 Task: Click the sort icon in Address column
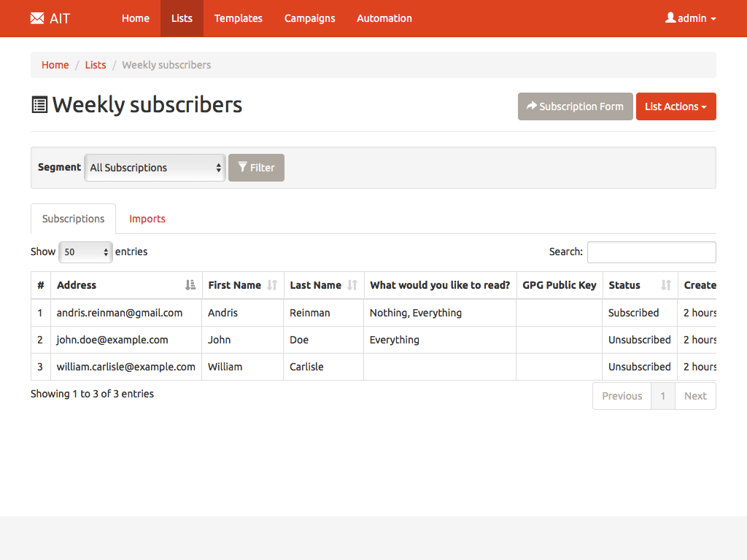click(190, 285)
